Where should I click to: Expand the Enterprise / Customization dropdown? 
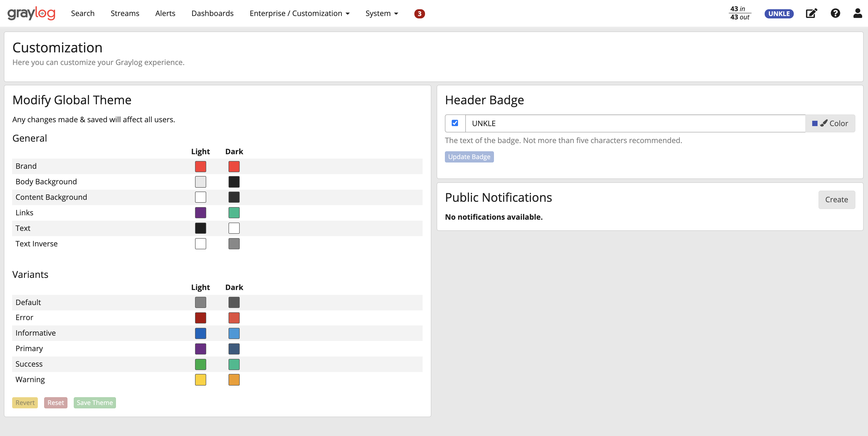tap(299, 14)
